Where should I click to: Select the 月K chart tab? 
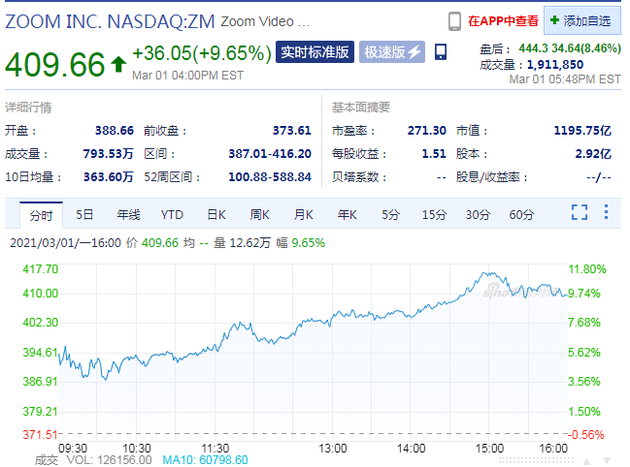[303, 215]
